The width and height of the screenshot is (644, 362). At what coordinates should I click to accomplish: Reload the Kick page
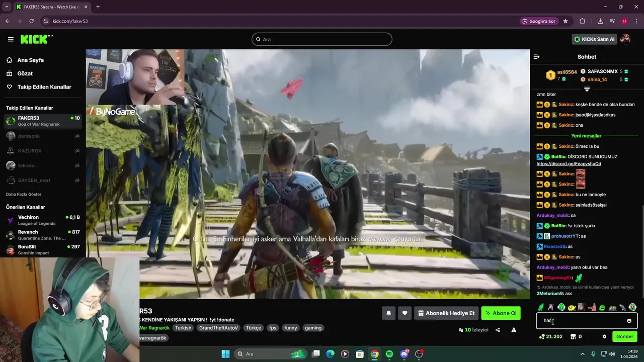tap(31, 21)
